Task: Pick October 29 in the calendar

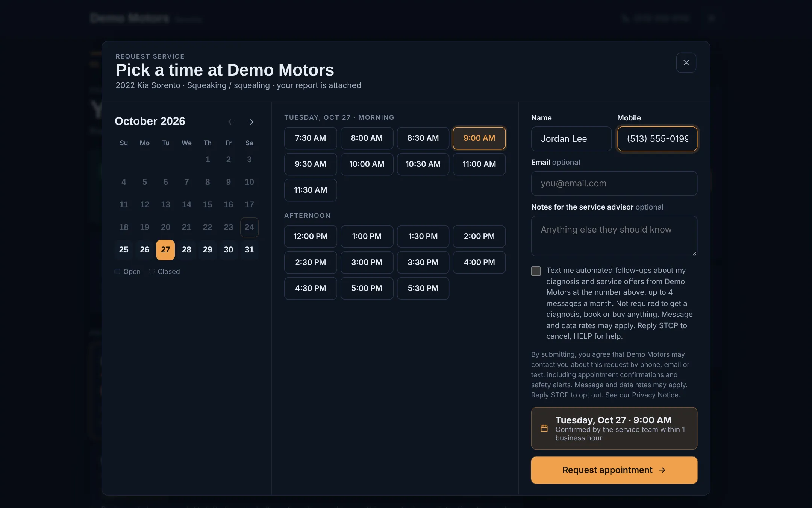Action: pos(208,249)
